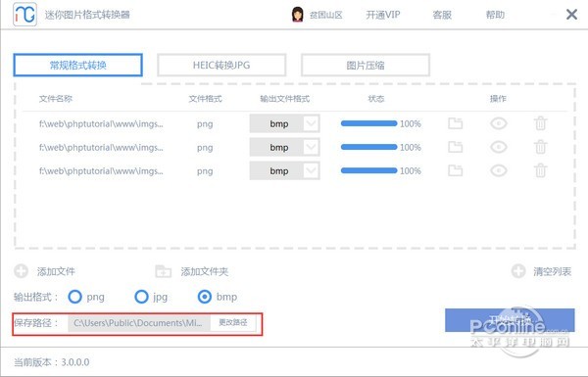Viewport: 588px width, 377px height.
Task: Click the 清空列表 clear list icon
Action: (518, 271)
